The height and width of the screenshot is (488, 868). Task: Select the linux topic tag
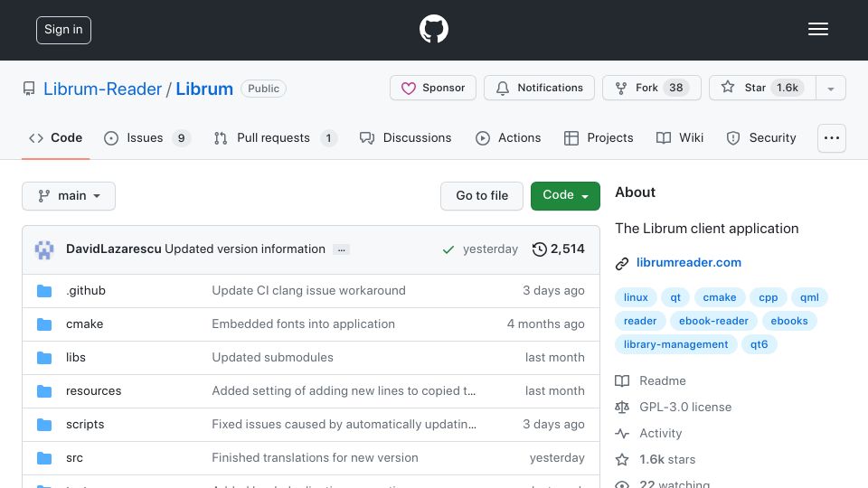tap(636, 297)
